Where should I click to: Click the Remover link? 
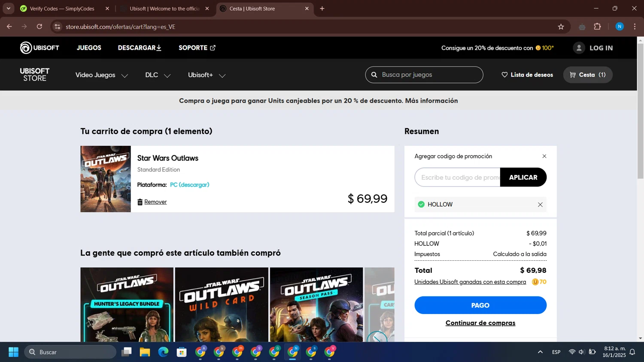tap(155, 202)
